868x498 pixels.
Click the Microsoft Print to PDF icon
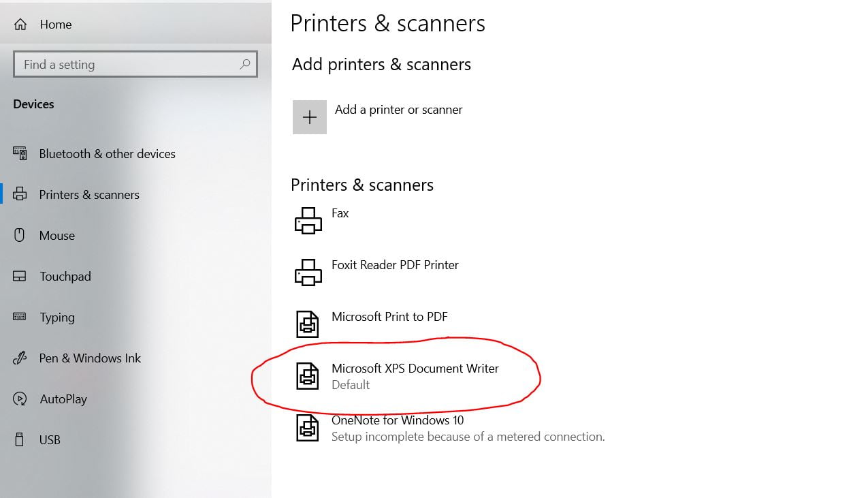click(x=308, y=324)
